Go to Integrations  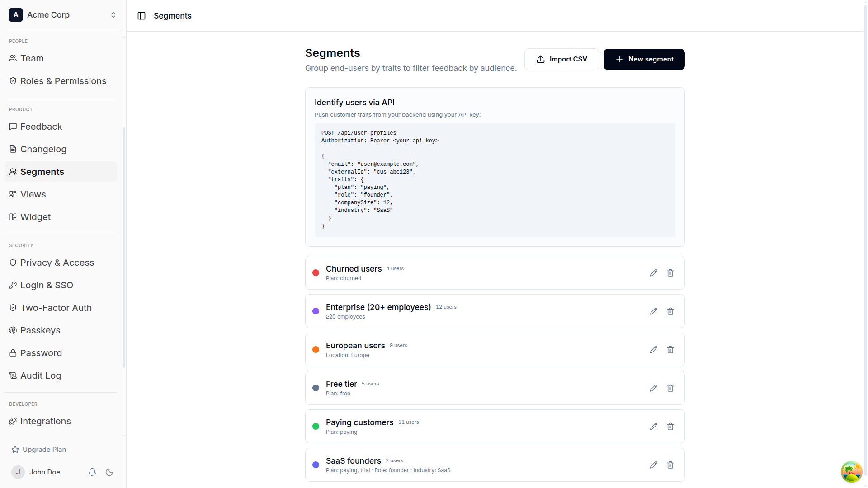(x=61, y=421)
